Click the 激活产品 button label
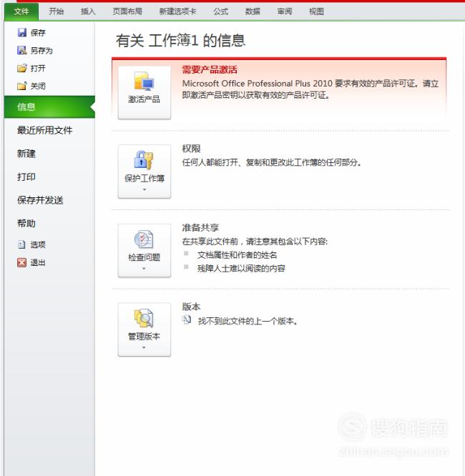Screen dimensions: 465x476 pos(144,99)
